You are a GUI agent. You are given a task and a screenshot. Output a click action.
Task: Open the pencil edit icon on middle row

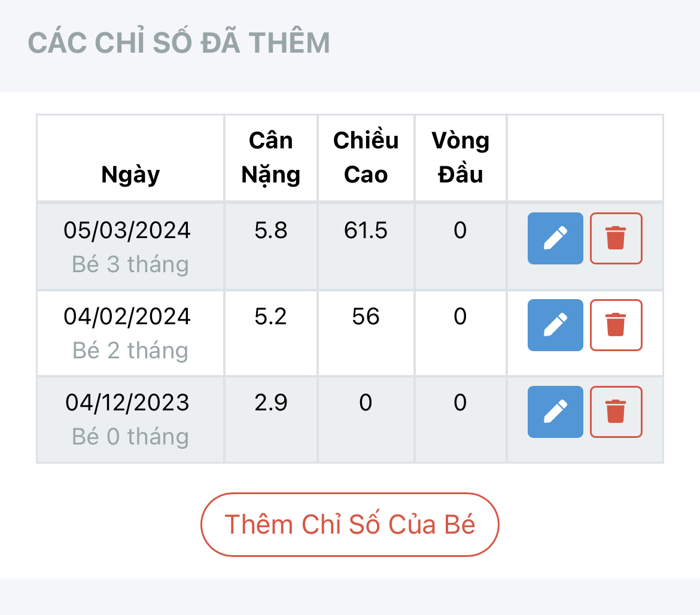[x=555, y=325]
